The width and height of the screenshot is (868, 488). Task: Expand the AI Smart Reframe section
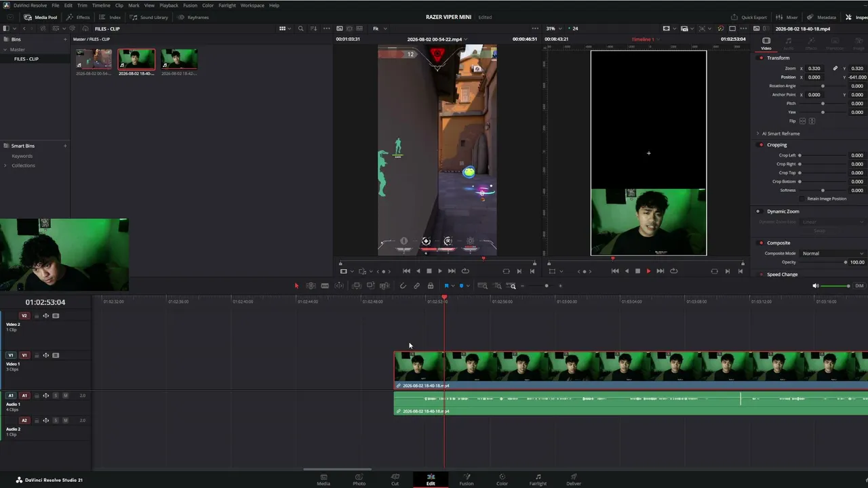758,134
